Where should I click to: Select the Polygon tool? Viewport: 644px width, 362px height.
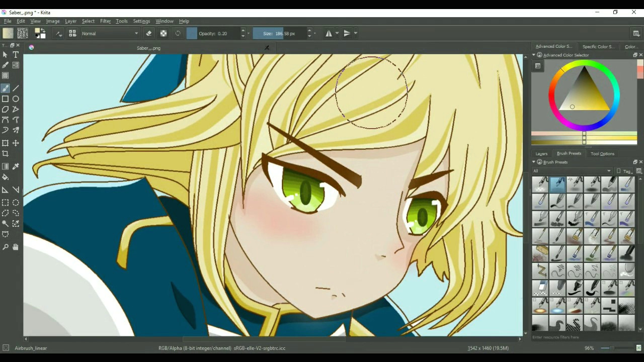pyautogui.click(x=5, y=109)
